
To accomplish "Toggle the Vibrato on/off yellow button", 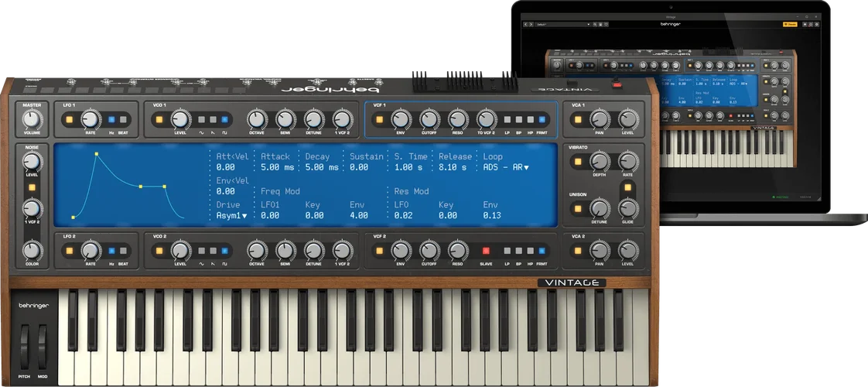I will click(578, 162).
